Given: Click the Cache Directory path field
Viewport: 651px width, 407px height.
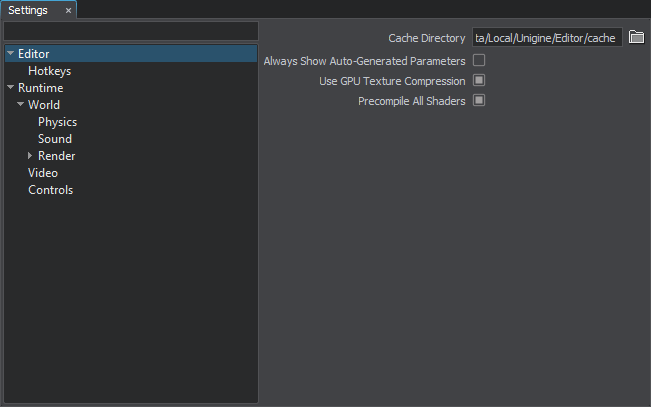Looking at the screenshot, I should click(546, 38).
